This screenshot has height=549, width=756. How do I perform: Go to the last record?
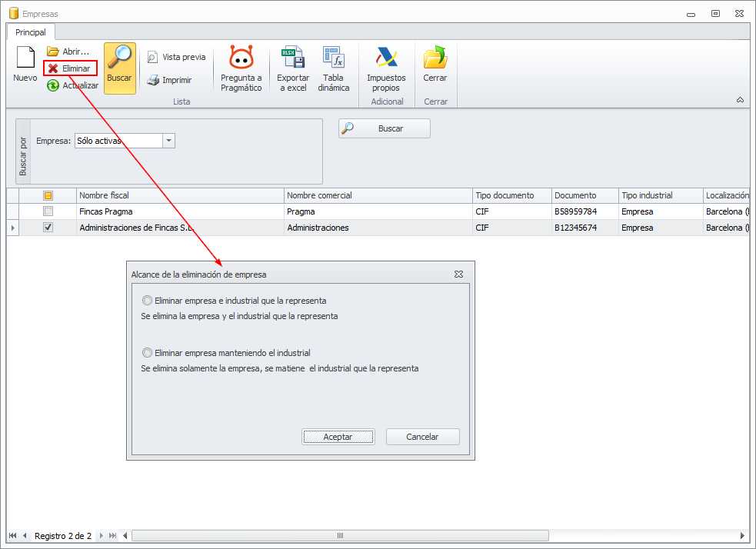(x=112, y=535)
